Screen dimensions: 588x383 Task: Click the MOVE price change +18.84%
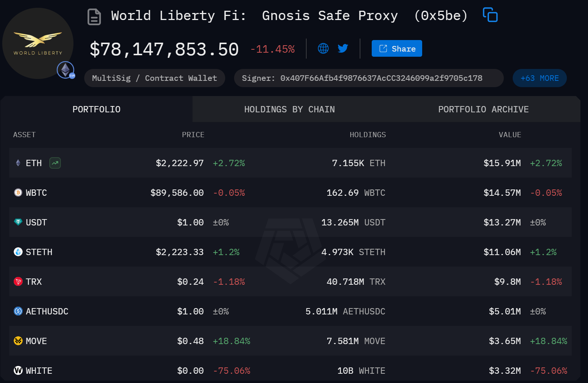231,341
